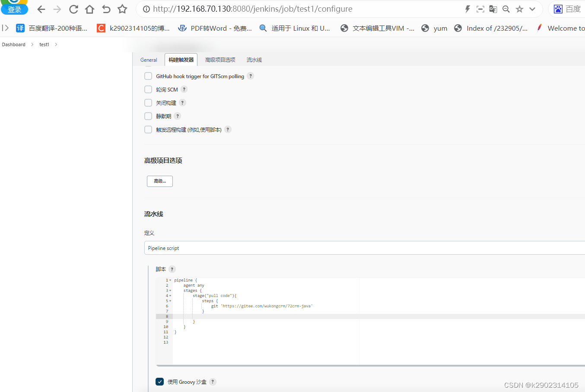Collapse code fold arrow on line 5
The height and width of the screenshot is (392, 585).
click(170, 301)
